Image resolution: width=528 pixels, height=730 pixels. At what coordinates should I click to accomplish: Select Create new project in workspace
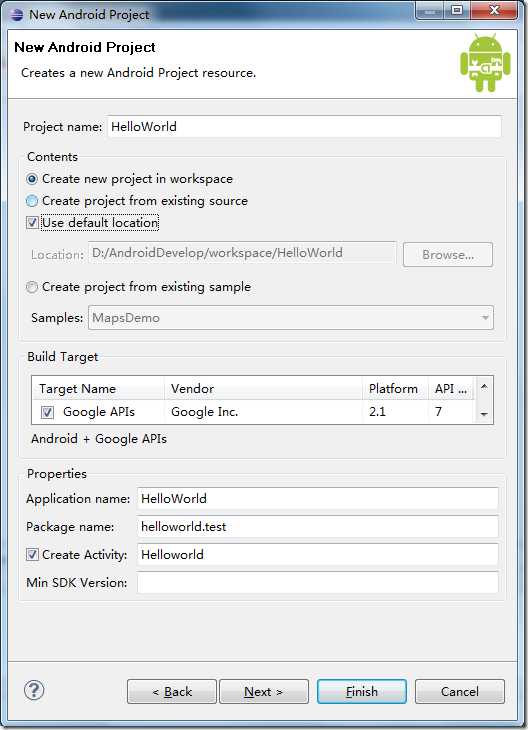pos(32,179)
